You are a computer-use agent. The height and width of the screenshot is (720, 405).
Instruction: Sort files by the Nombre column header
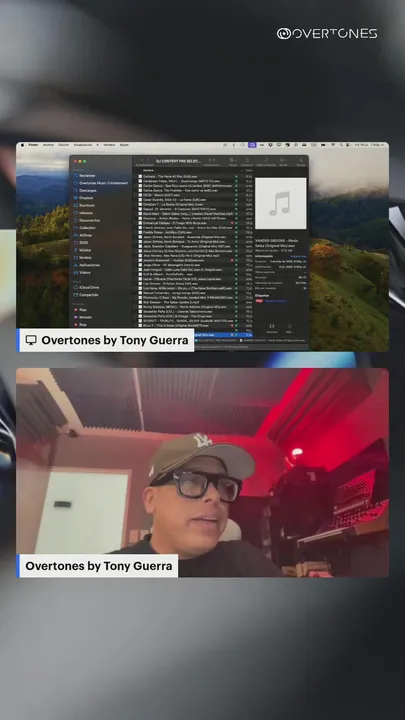point(148,170)
